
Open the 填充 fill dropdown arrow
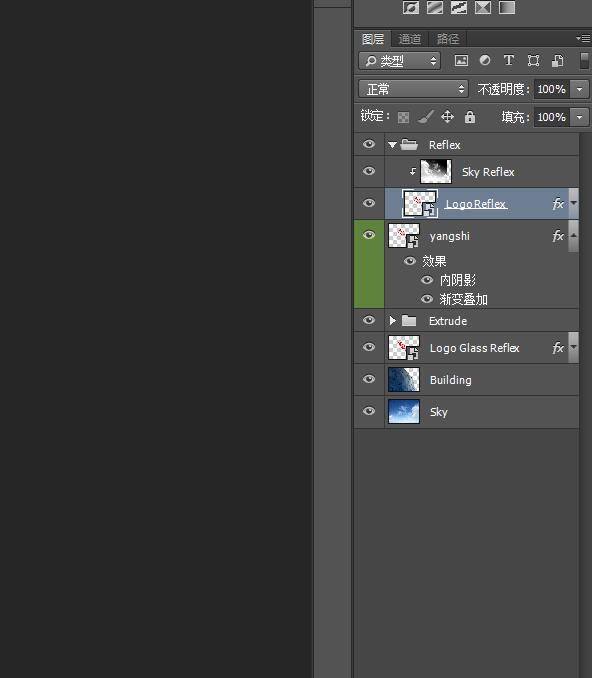[x=579, y=117]
